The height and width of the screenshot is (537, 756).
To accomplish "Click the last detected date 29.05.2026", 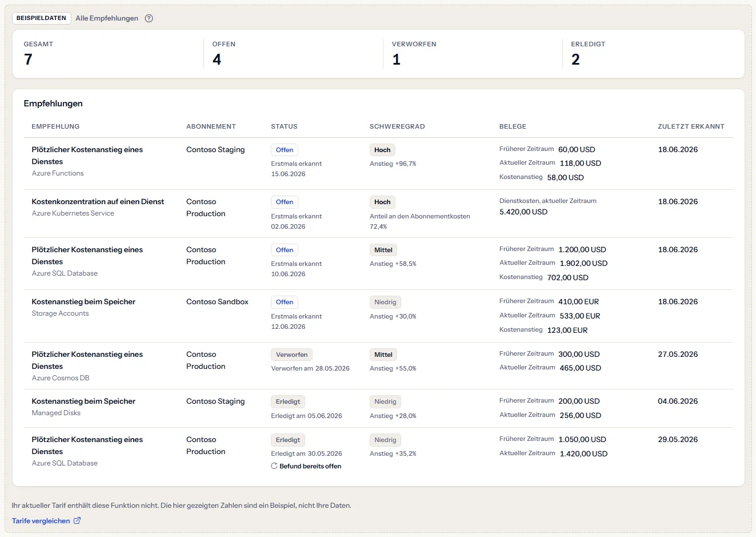I will (678, 440).
